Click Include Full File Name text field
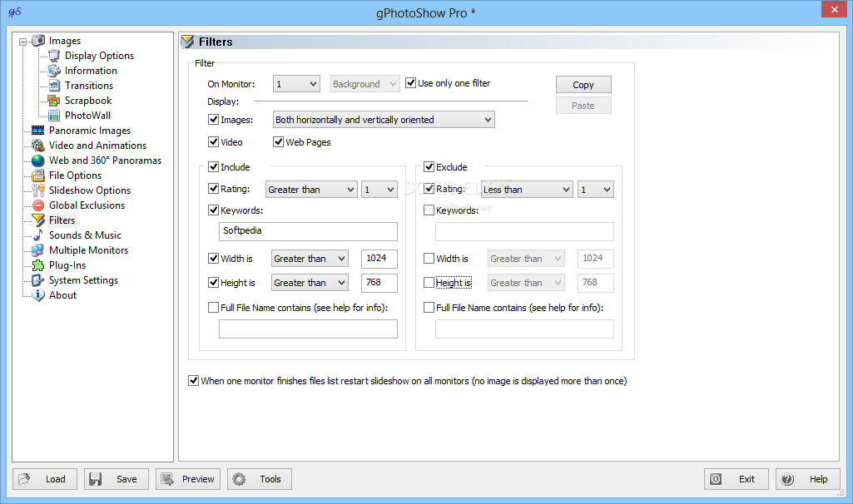The height and width of the screenshot is (504, 853). pyautogui.click(x=308, y=329)
